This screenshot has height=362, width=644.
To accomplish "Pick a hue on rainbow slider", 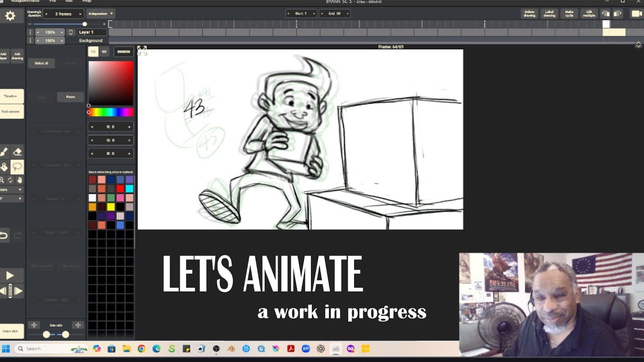I will pos(111,112).
